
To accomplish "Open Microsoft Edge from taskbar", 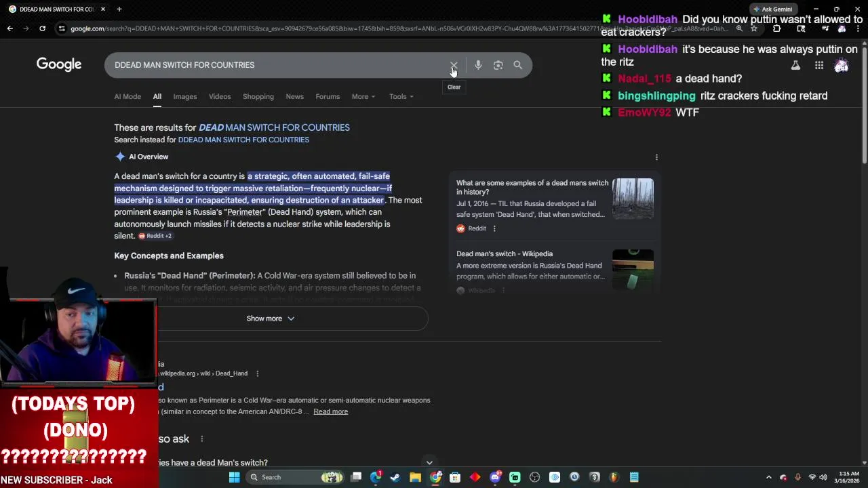I will point(376,477).
